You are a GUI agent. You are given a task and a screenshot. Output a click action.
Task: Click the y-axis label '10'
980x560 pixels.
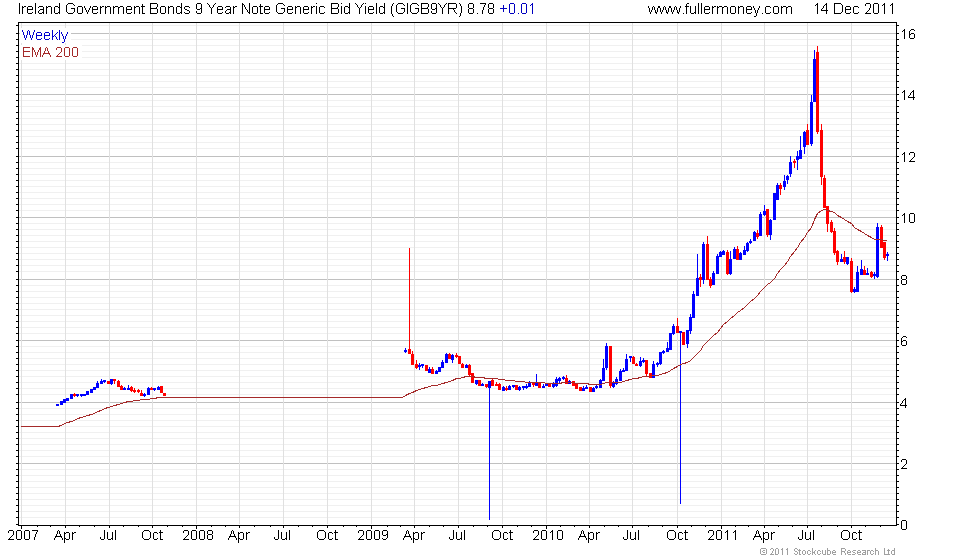tap(908, 218)
